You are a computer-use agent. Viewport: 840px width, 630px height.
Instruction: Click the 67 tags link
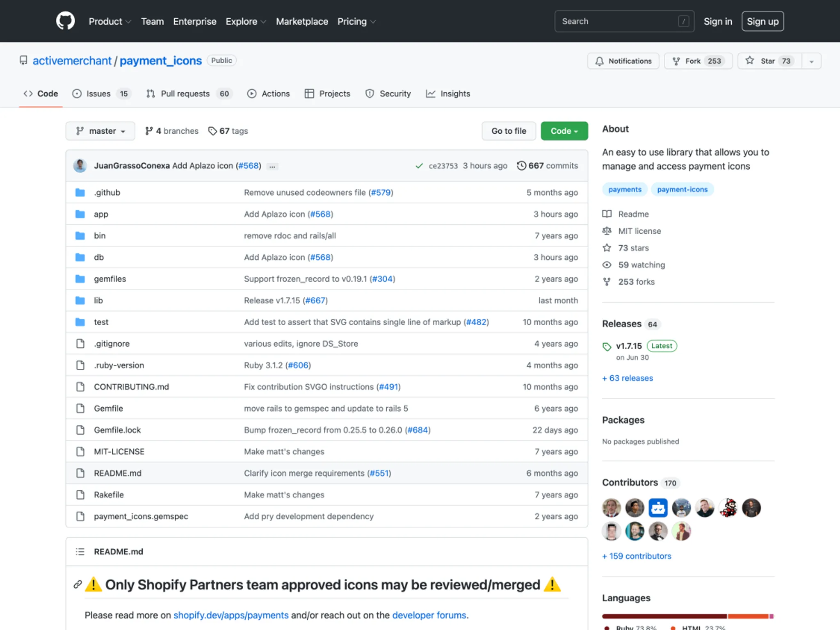pyautogui.click(x=228, y=131)
